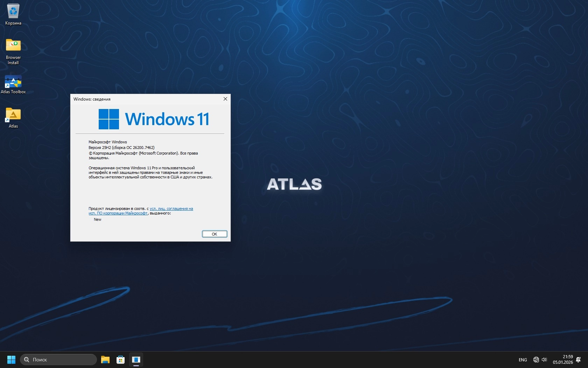
Task: Open the volume control in the tray
Action: (x=544, y=360)
